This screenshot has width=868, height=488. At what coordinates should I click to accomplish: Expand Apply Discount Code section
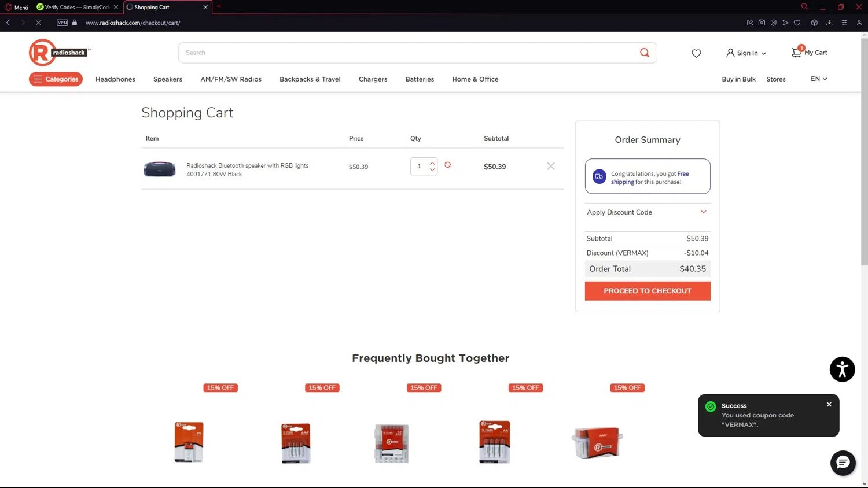(x=647, y=212)
